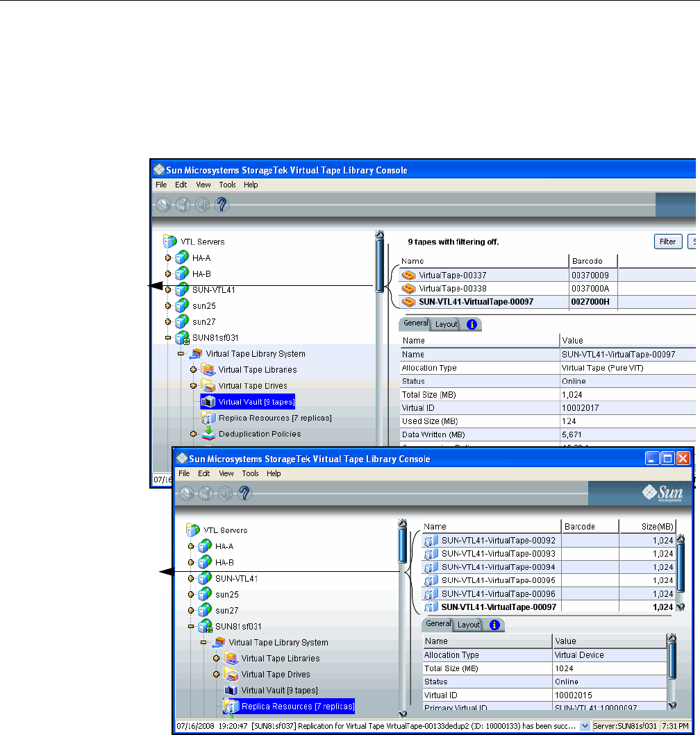The width and height of the screenshot is (700, 735).
Task: Expand sun27 server node in back window
Action: click(x=168, y=321)
